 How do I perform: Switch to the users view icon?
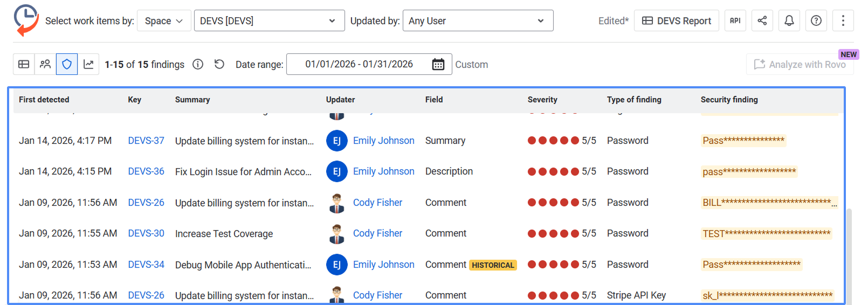(45, 64)
